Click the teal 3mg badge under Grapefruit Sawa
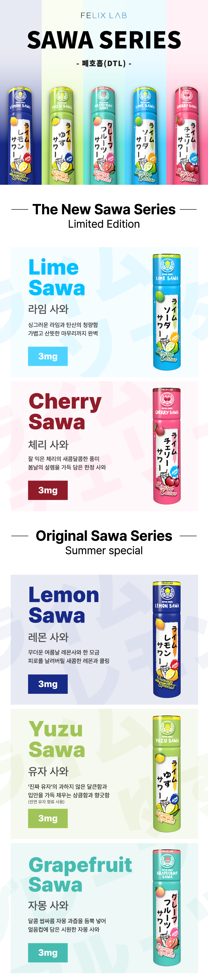The height and width of the screenshot is (980, 208). (x=48, y=952)
